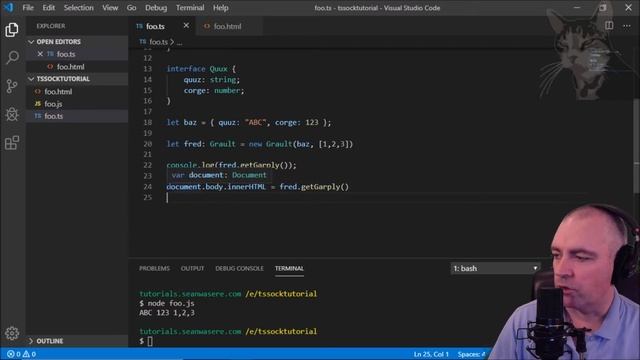Open the Debug view bug icon
Screen dimensions: 640x360
12,114
